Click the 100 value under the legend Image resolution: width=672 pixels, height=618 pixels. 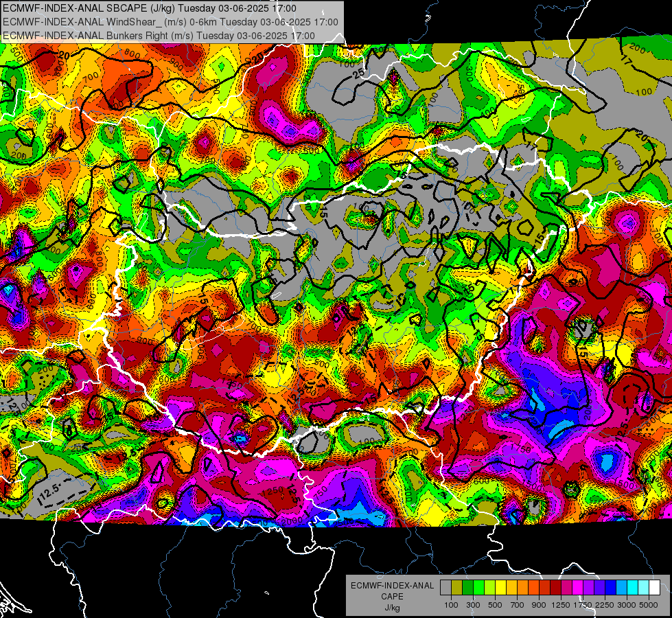451,605
